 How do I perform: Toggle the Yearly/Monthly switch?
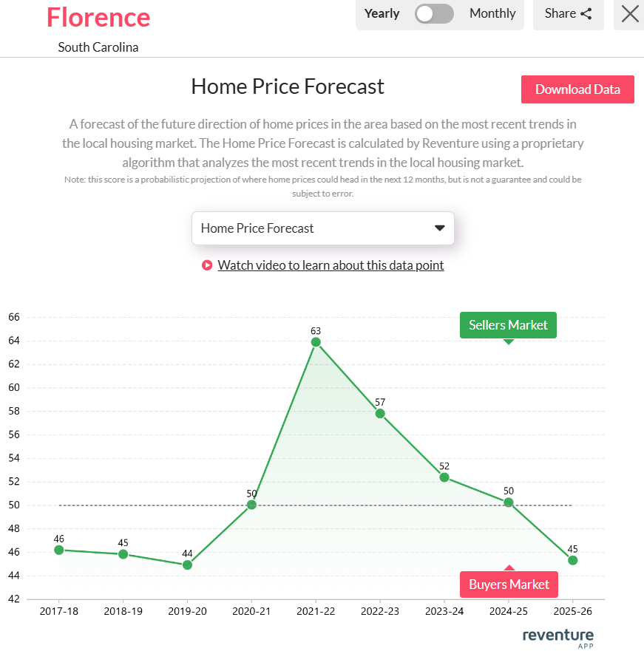point(435,13)
